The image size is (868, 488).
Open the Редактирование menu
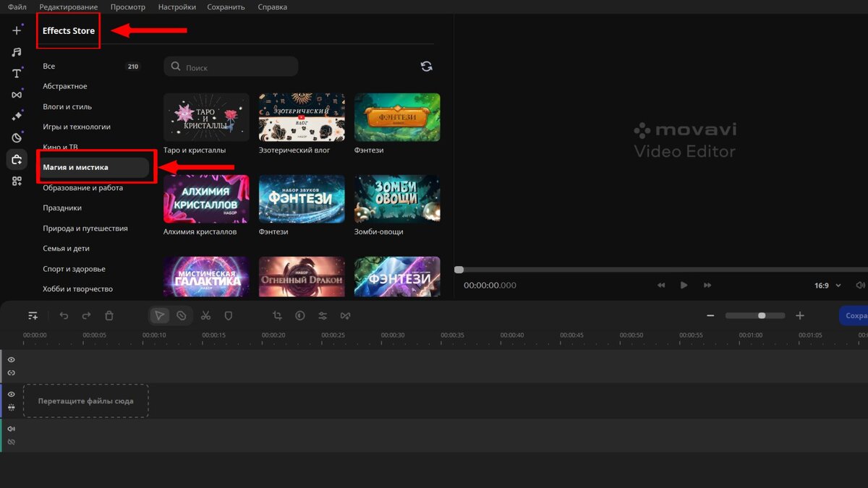pos(69,7)
